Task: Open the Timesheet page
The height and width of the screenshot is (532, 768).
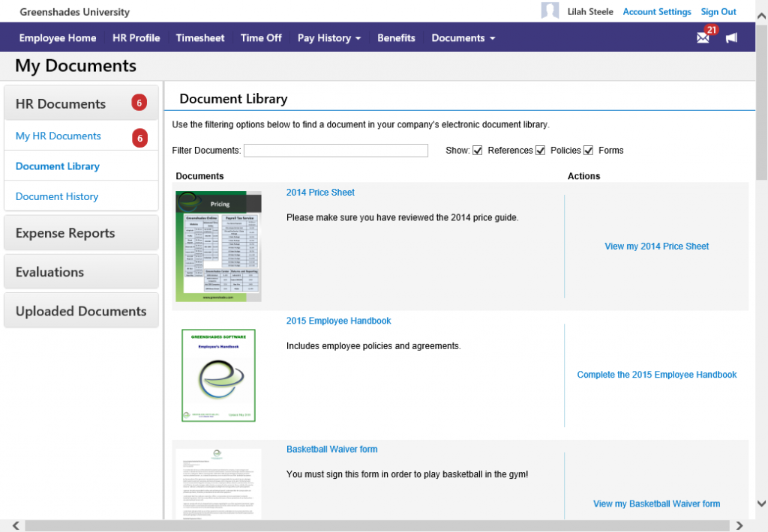Action: (x=200, y=37)
